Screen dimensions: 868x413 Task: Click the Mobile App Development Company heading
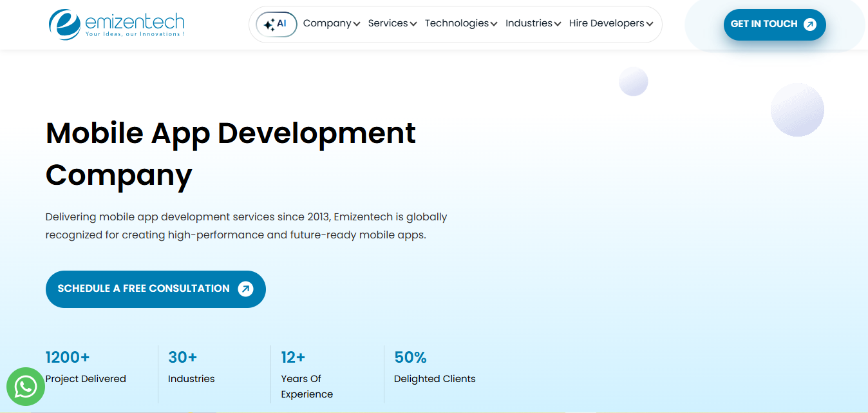(231, 153)
